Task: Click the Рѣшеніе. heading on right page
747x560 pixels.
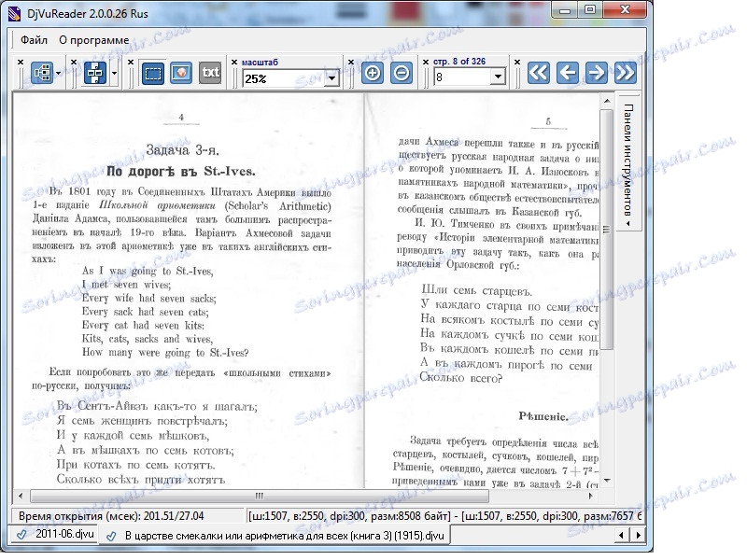Action: (x=543, y=416)
